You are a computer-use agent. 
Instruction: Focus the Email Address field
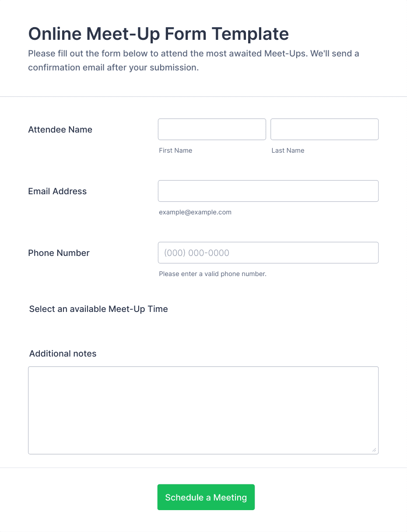(x=268, y=191)
